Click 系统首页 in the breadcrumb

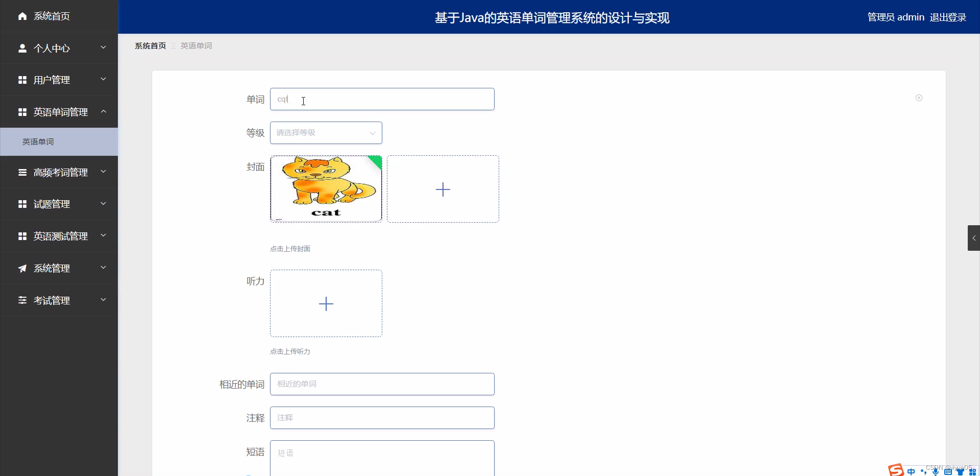[150, 45]
